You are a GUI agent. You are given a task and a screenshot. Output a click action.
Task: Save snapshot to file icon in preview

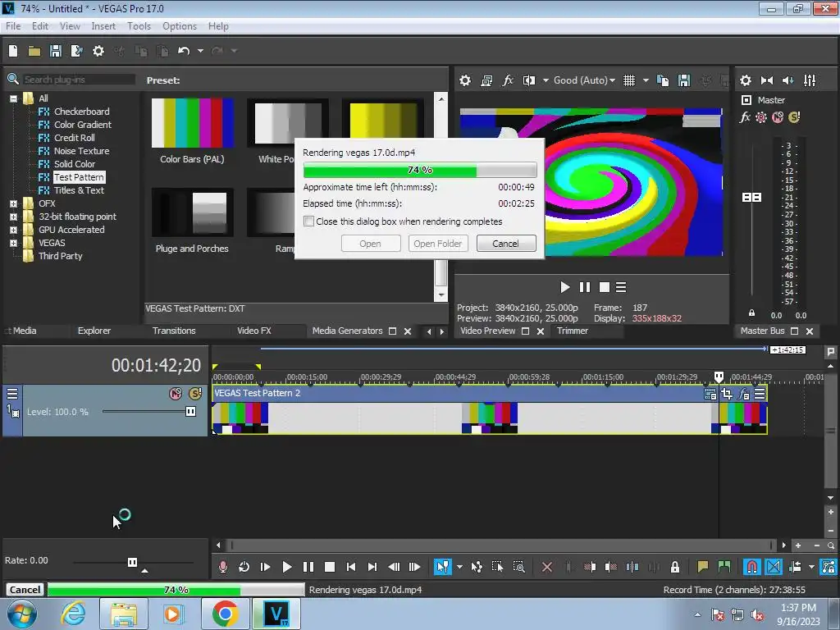coord(684,80)
